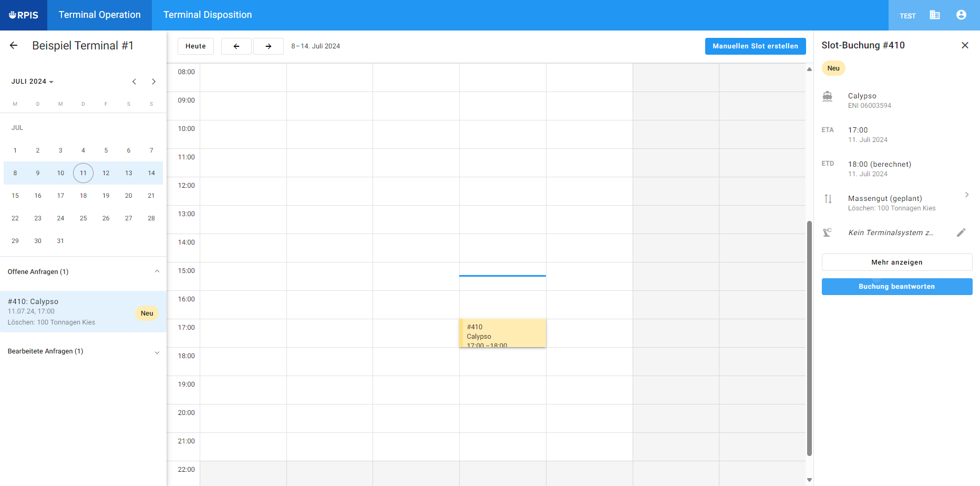This screenshot has width=980, height=486.
Task: Close the Slot-Buchung #410 panel
Action: tap(965, 45)
